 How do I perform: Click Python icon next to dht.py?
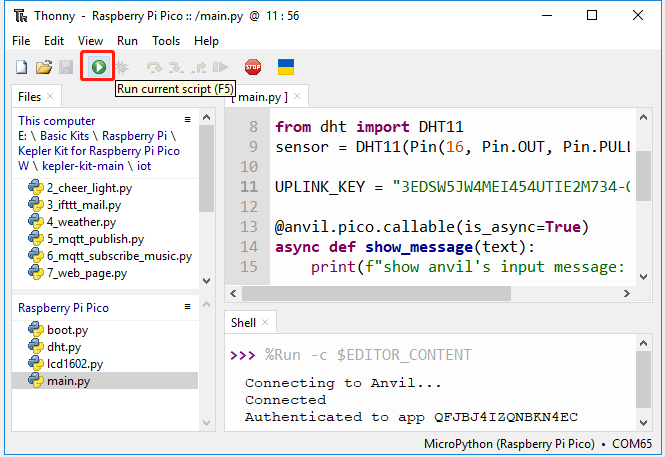36,346
